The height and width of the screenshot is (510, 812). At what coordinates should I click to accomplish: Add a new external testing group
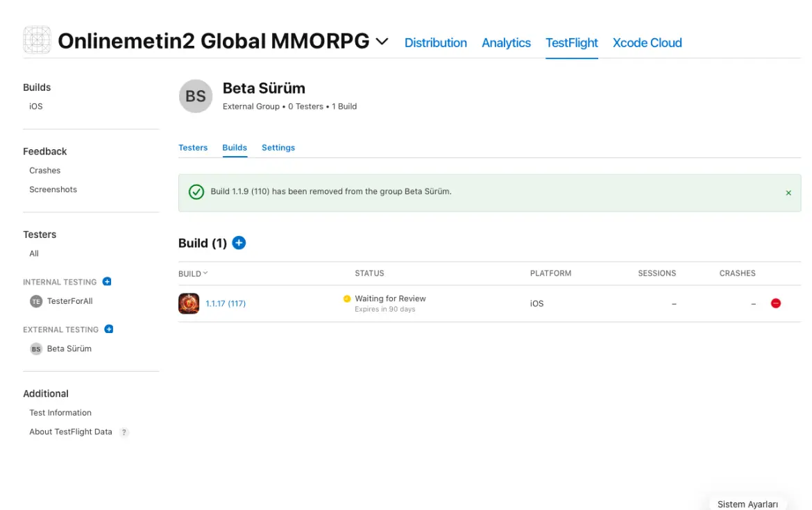(109, 330)
